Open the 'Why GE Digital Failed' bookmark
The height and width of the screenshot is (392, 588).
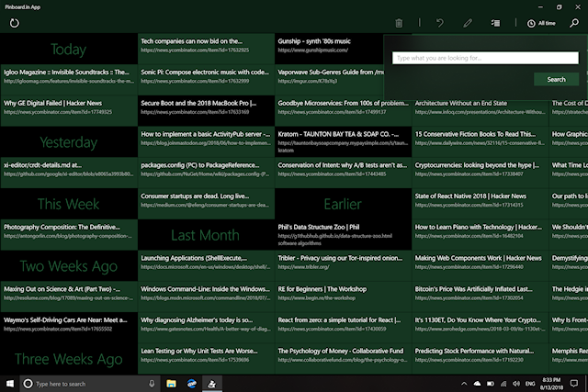[69, 111]
